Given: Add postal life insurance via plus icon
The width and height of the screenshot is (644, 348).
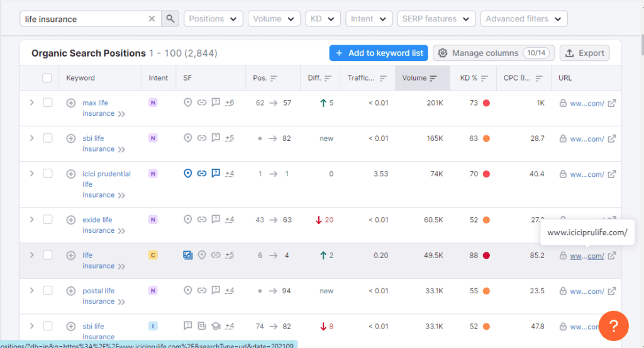Looking at the screenshot, I should [71, 291].
